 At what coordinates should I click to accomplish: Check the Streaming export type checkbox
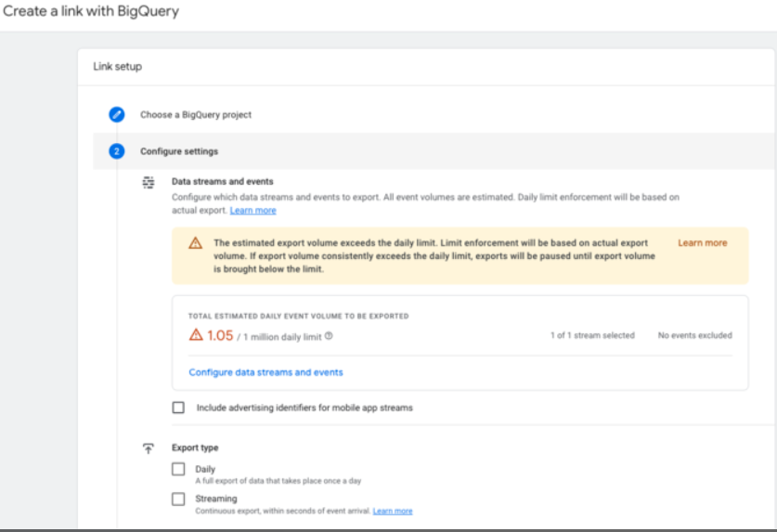pos(178,499)
